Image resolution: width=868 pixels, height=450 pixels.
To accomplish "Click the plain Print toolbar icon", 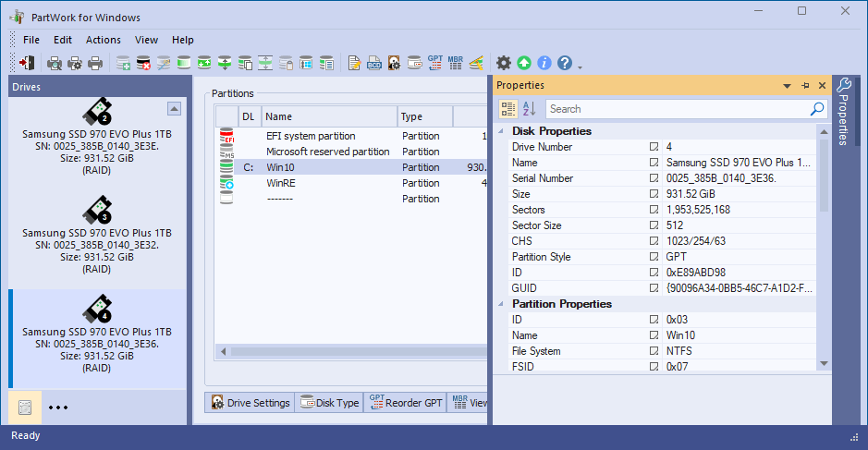I will click(x=95, y=63).
